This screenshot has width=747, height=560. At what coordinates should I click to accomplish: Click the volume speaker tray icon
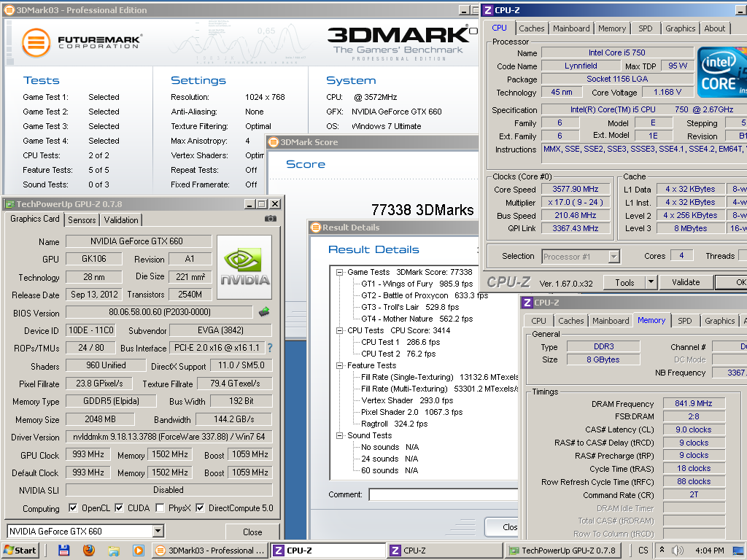[677, 551]
